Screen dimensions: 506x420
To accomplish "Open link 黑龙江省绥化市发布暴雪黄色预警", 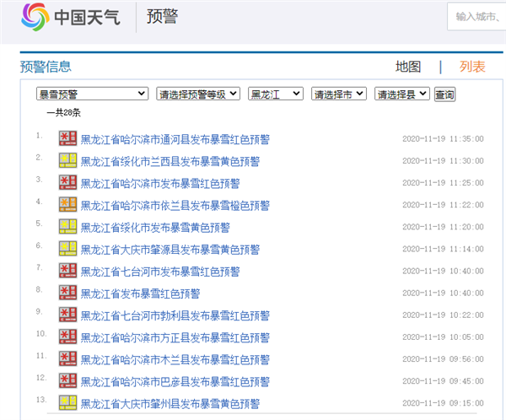I will click(x=155, y=227).
